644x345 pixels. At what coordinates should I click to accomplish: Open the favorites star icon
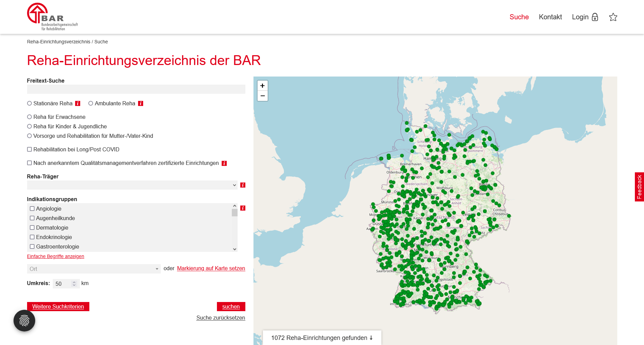tap(613, 17)
